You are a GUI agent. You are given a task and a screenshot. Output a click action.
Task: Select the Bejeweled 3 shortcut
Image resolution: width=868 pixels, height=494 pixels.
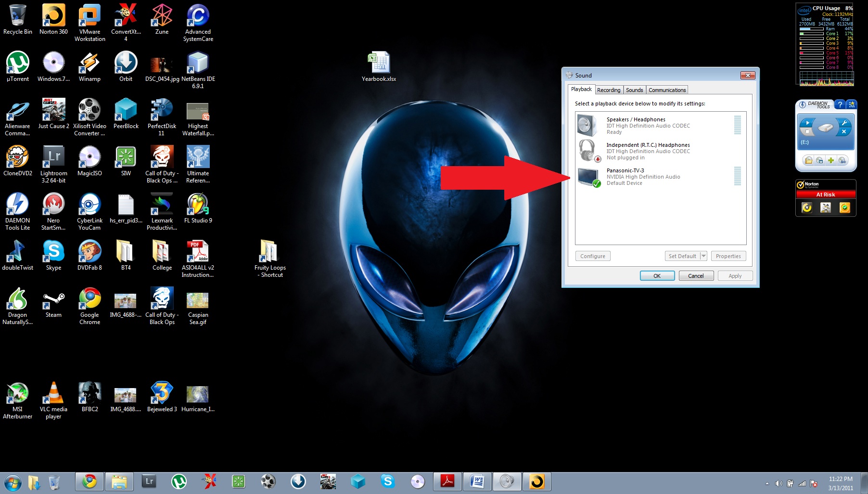point(162,397)
